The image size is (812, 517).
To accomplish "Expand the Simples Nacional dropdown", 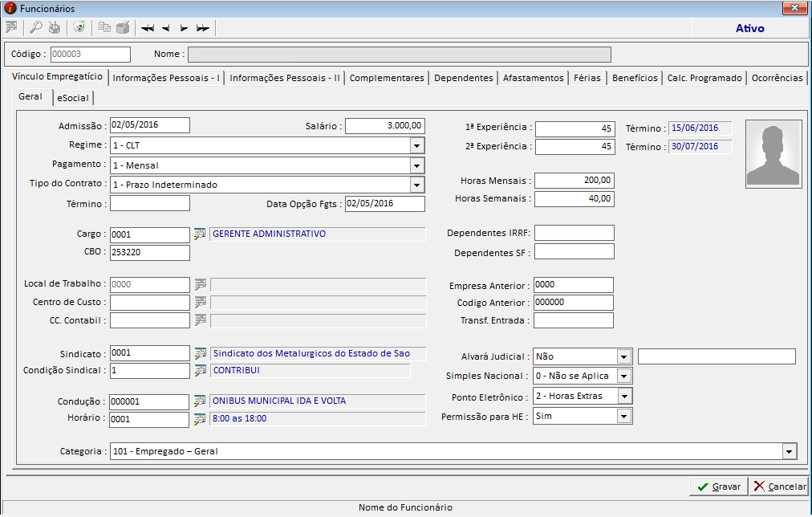I will coord(624,376).
